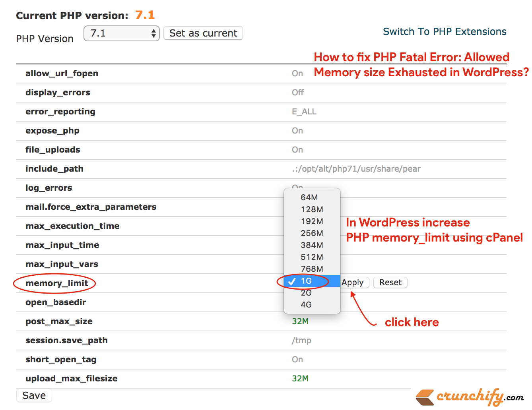Click the max_input_vars label
532x410 pixels.
(62, 264)
